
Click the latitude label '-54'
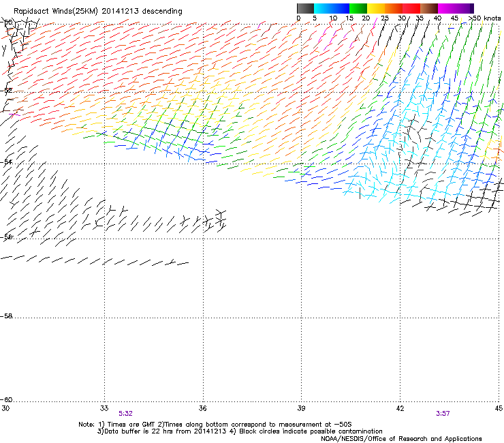point(6,162)
